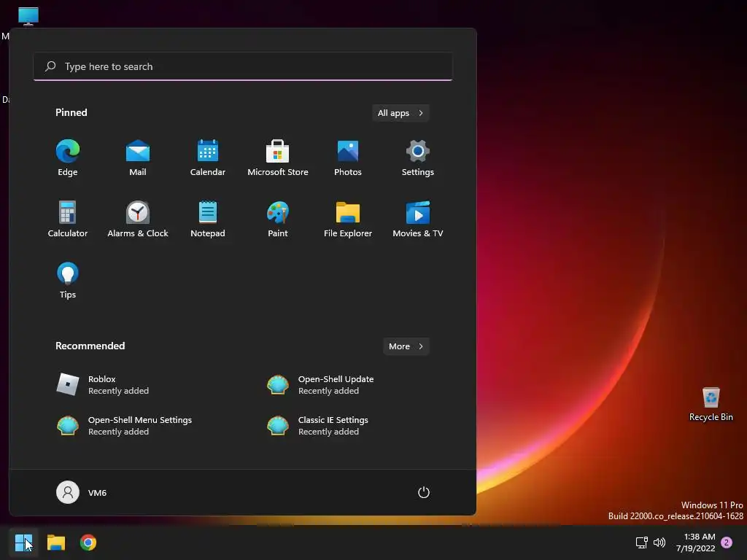The height and width of the screenshot is (560, 747).
Task: Open the clock showing 1:38 AM
Action: click(x=695, y=542)
